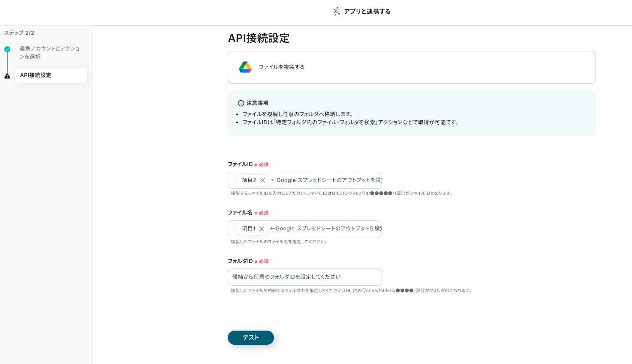Open the フォルダID candidate field
The width and height of the screenshot is (632, 364).
(305, 277)
